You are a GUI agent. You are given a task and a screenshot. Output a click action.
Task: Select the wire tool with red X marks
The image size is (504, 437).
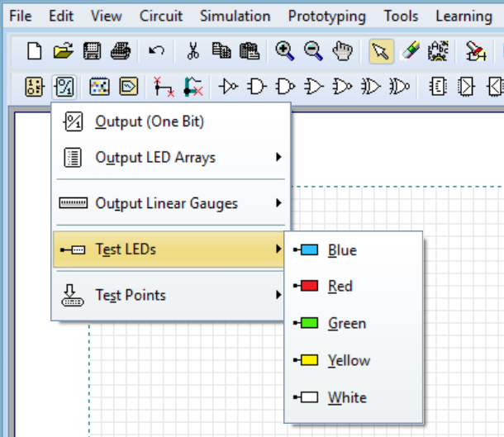164,87
